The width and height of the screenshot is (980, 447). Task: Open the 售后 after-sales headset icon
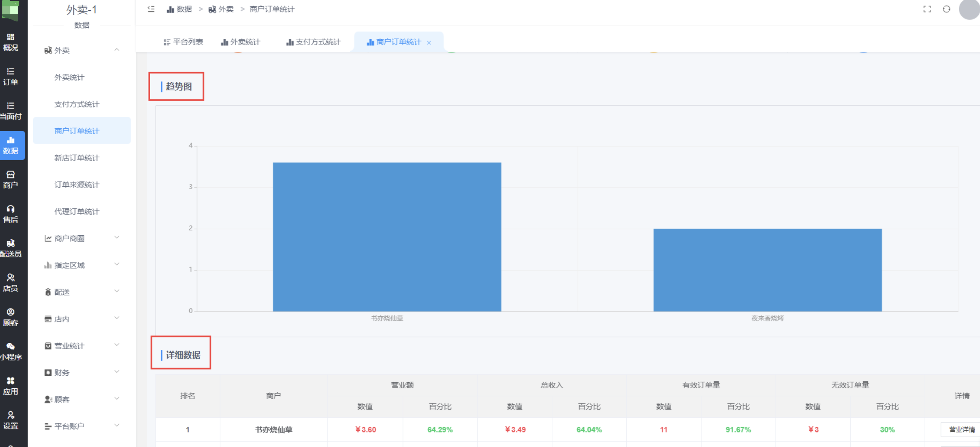[11, 214]
